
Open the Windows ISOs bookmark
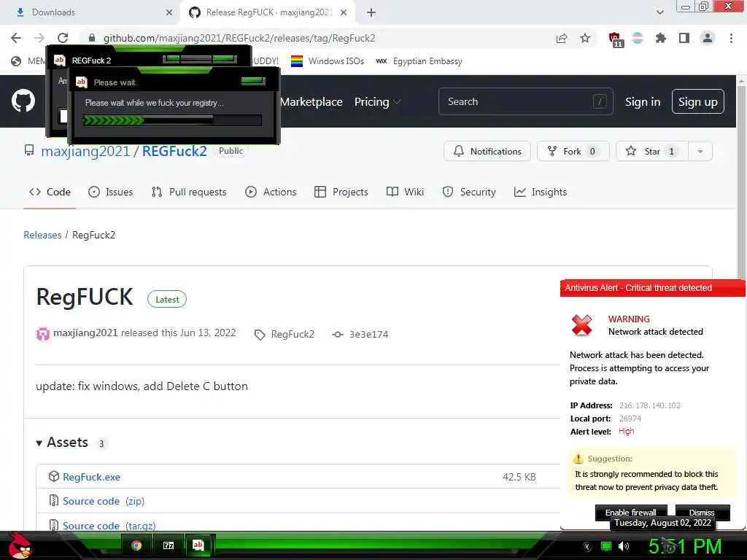(328, 61)
